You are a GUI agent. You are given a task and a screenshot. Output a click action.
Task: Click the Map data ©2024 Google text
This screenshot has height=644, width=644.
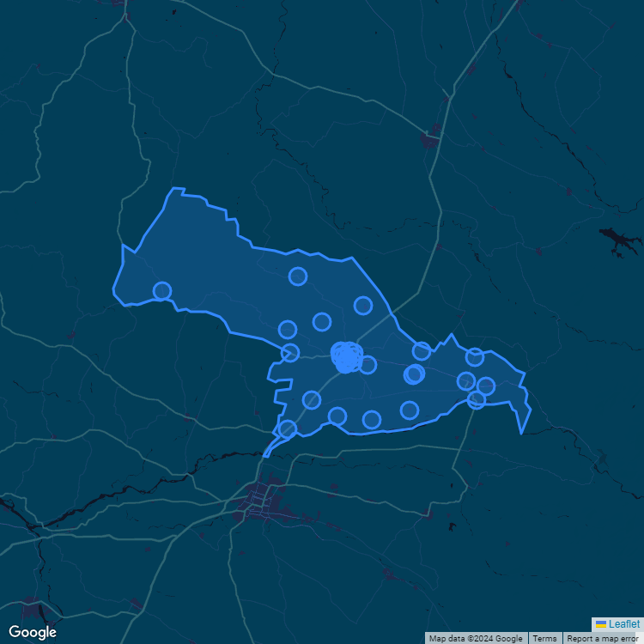476,639
